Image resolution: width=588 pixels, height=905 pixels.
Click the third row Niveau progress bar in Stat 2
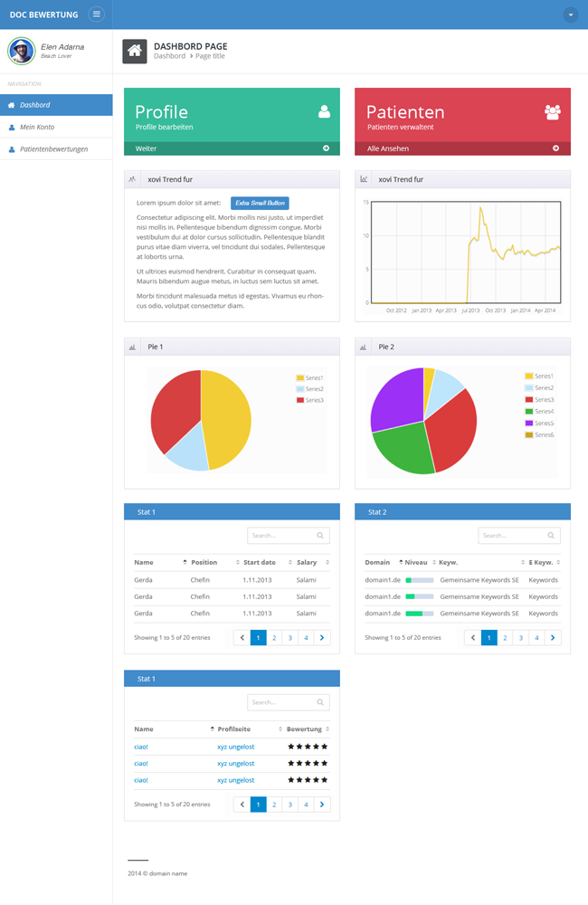tap(420, 614)
